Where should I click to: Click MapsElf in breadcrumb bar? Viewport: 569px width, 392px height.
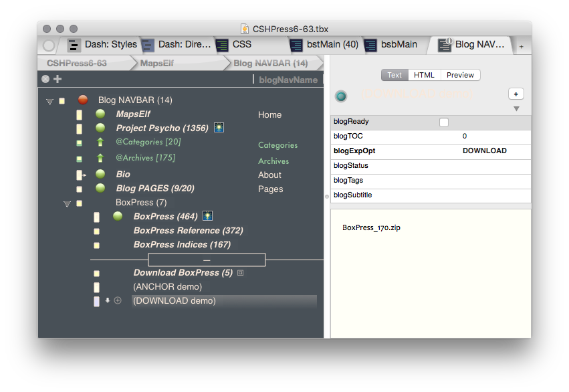(x=156, y=63)
